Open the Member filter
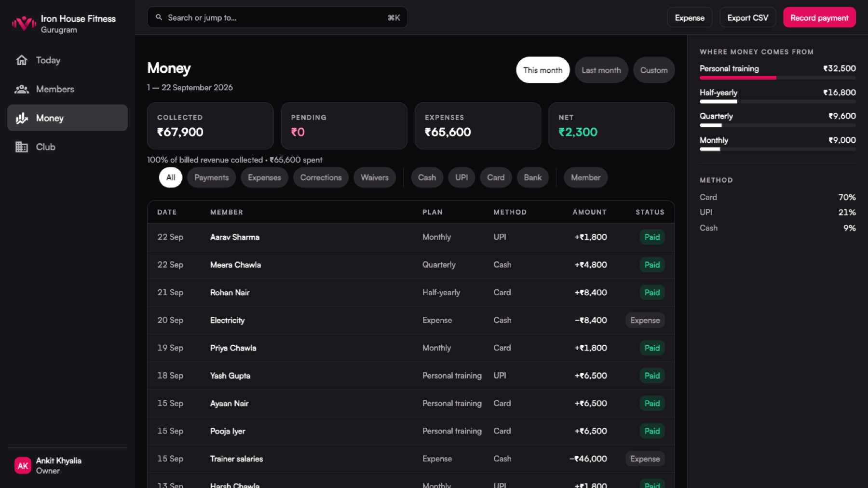868x488 pixels. (x=586, y=177)
